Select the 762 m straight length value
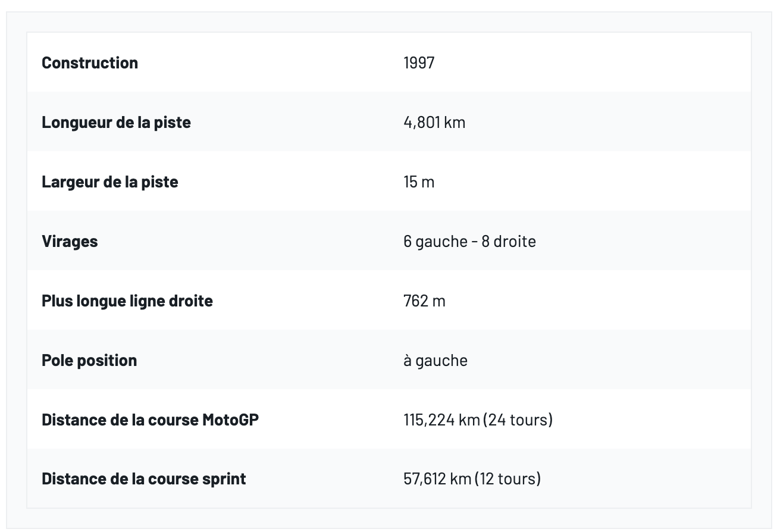This screenshot has width=777, height=532. click(x=424, y=301)
